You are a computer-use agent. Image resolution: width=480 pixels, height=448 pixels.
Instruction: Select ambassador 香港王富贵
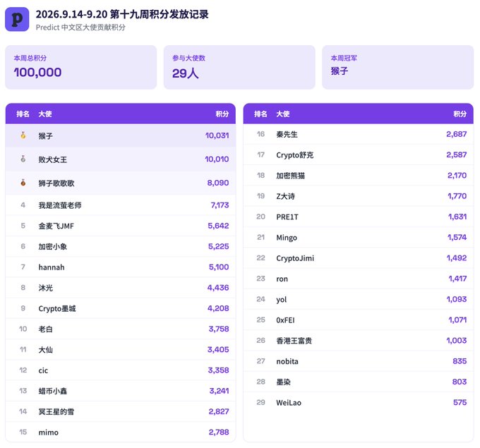(294, 341)
